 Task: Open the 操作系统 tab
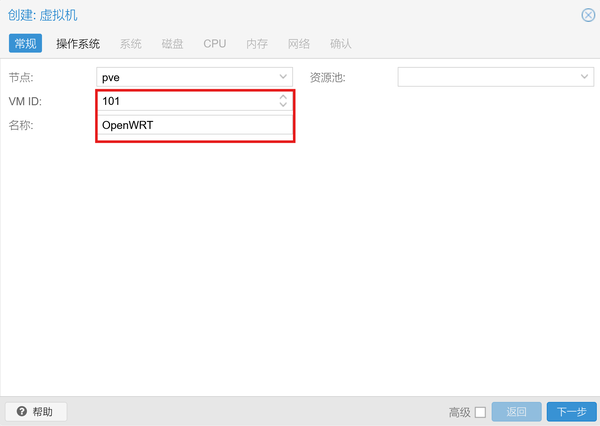tap(78, 44)
